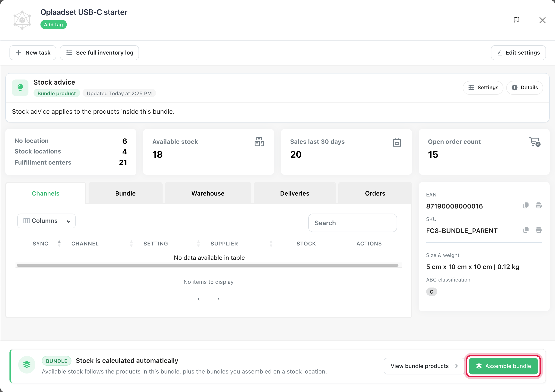Click the Available stock boxes icon

[x=259, y=142]
